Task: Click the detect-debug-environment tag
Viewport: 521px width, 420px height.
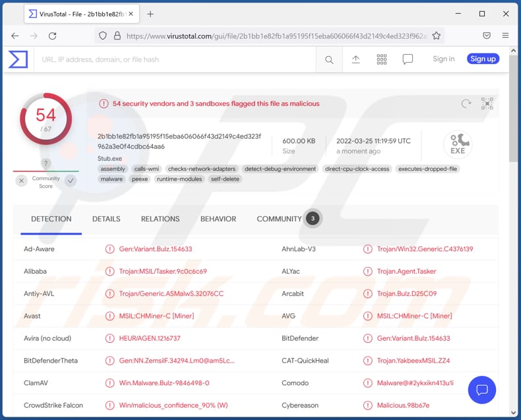Action: [280, 169]
